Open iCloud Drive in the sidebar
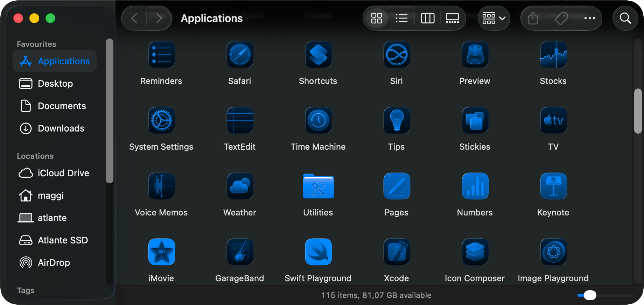 [55, 173]
